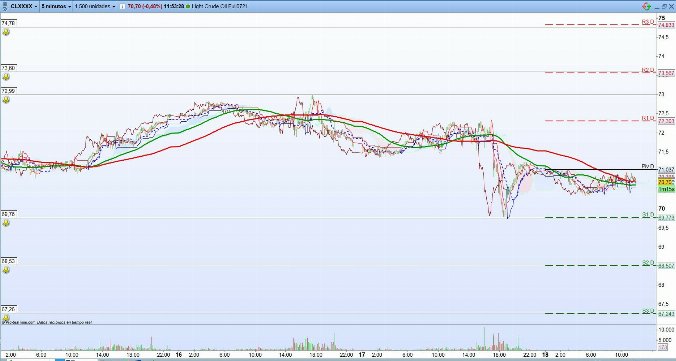Click the yellow current price tag on axis

coord(666,182)
